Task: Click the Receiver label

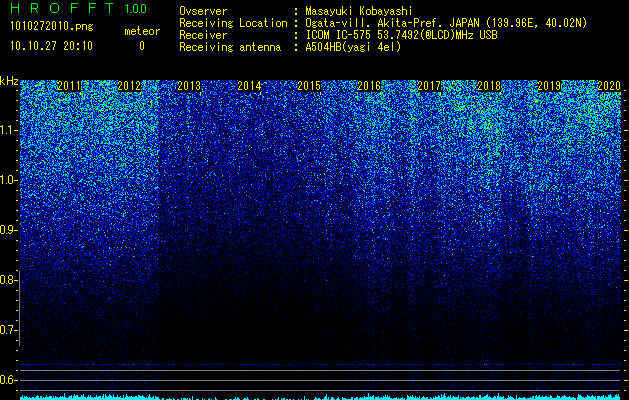Action: click(x=203, y=35)
